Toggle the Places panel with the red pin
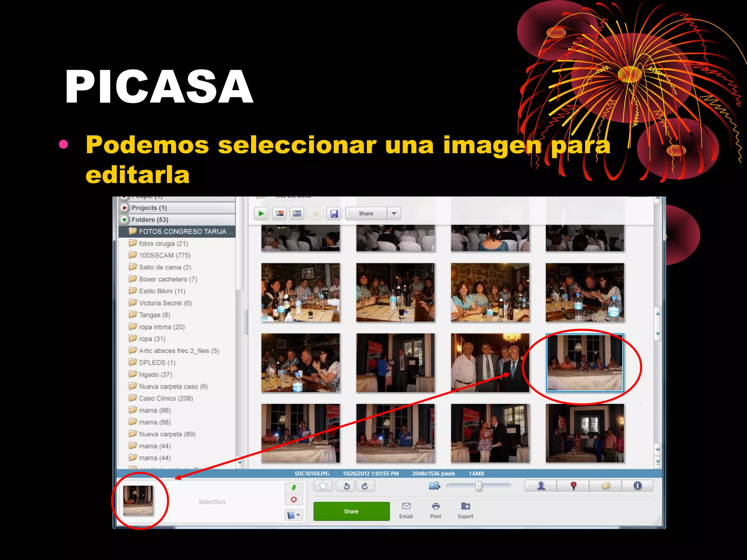The width and height of the screenshot is (747, 560). click(x=573, y=486)
